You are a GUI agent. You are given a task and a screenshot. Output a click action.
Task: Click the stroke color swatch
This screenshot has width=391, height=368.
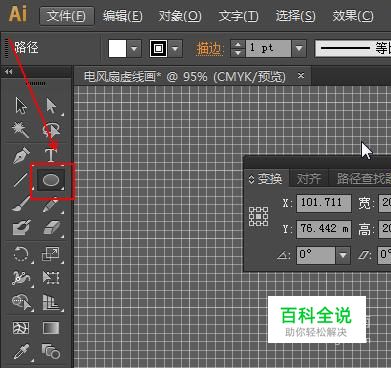pyautogui.click(x=158, y=49)
